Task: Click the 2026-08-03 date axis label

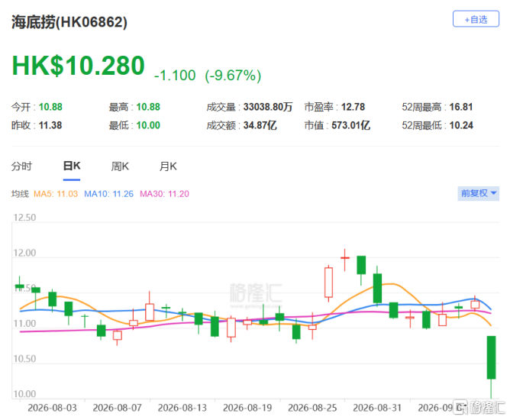Action: [52, 408]
